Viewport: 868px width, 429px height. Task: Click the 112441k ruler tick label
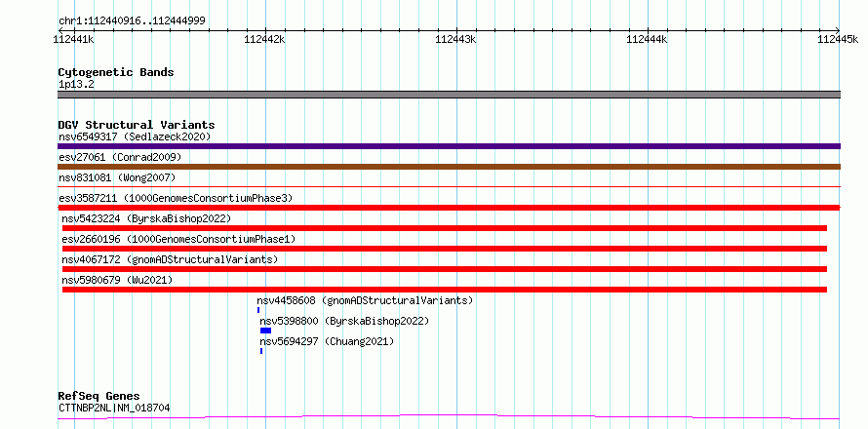[x=73, y=39]
